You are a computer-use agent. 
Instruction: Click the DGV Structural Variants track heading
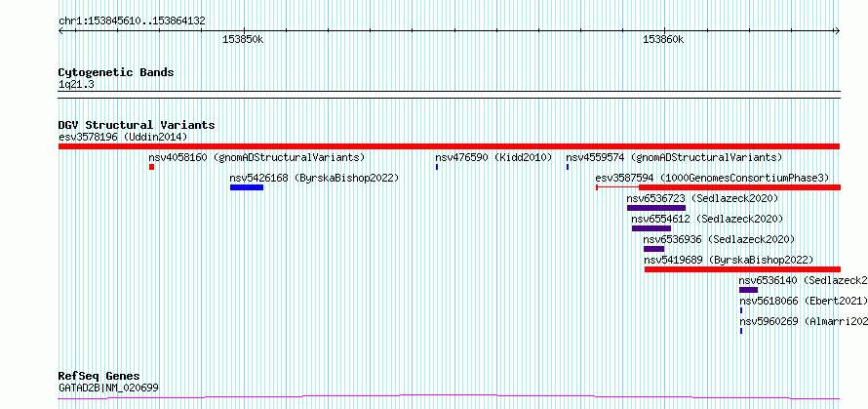tap(137, 125)
